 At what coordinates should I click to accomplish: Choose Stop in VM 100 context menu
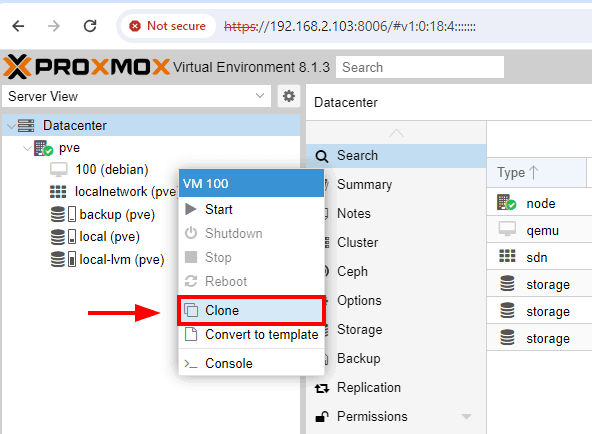[251, 257]
